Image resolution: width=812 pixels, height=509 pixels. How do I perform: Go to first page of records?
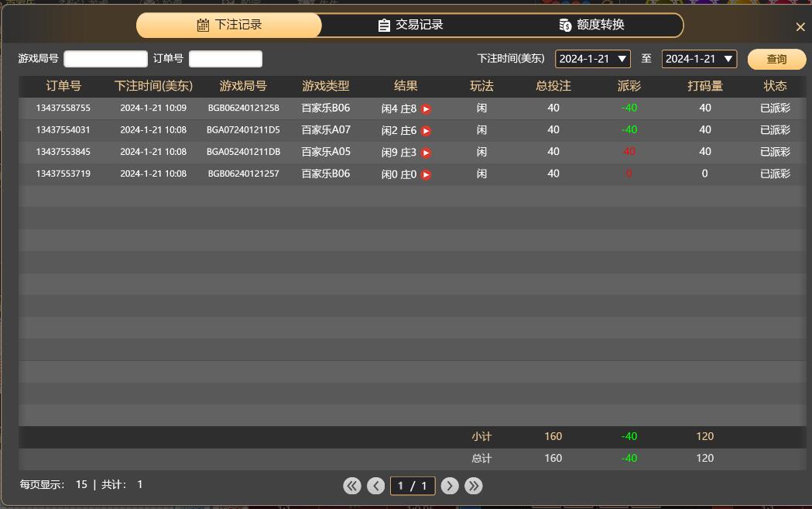point(351,486)
